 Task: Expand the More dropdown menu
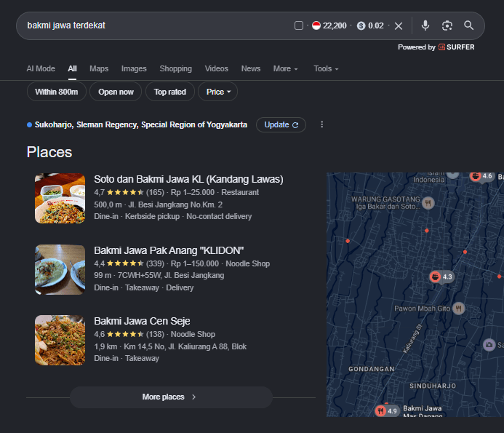coord(285,68)
